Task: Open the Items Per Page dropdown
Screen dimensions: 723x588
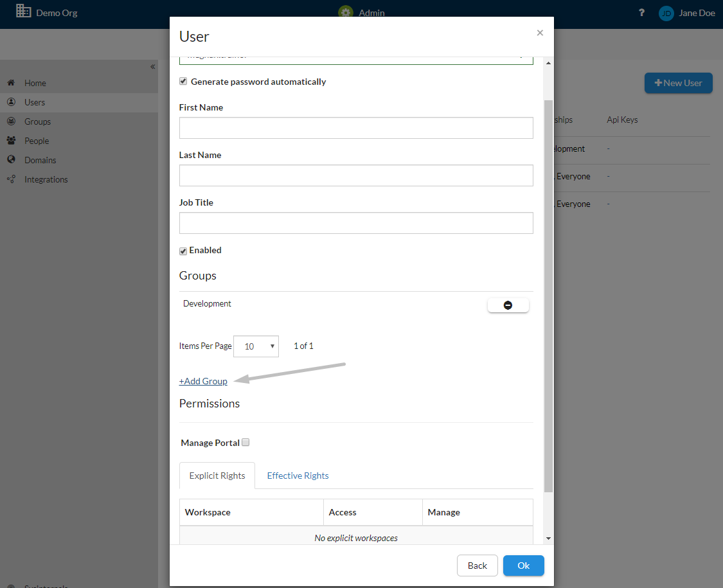Action: coord(256,346)
